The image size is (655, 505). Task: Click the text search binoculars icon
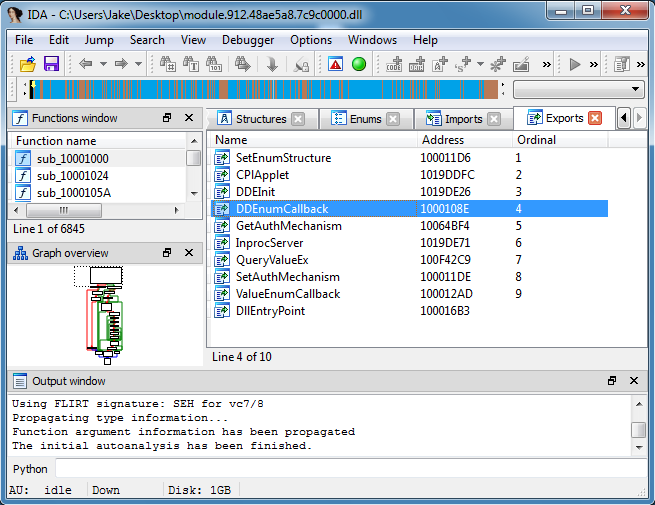click(191, 64)
